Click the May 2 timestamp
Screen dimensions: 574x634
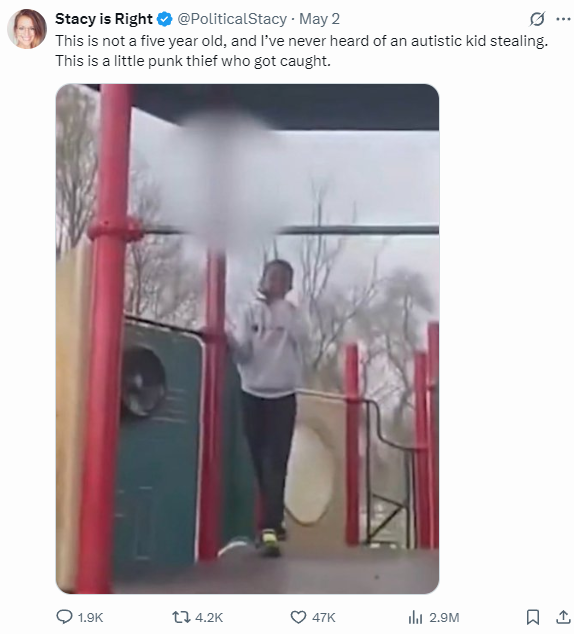[319, 19]
